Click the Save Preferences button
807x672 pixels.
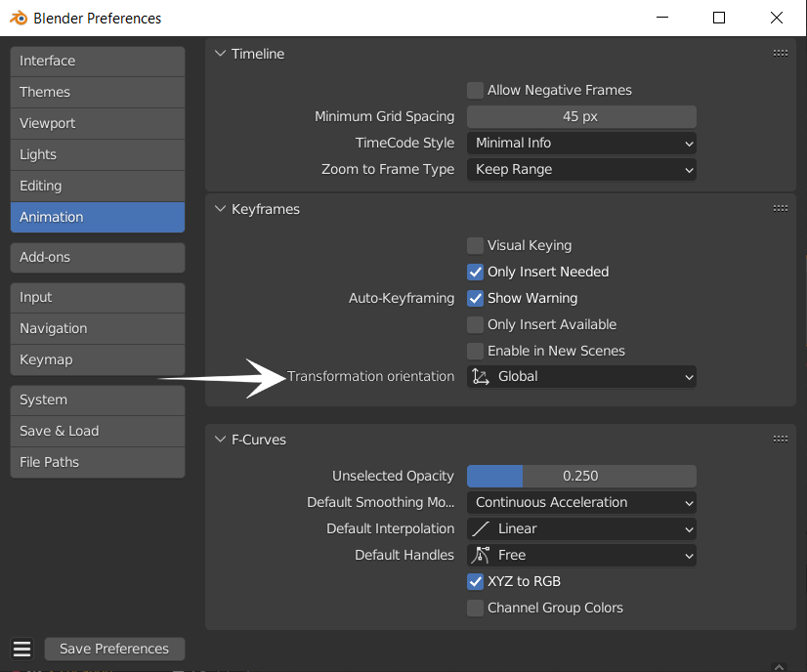tap(114, 649)
